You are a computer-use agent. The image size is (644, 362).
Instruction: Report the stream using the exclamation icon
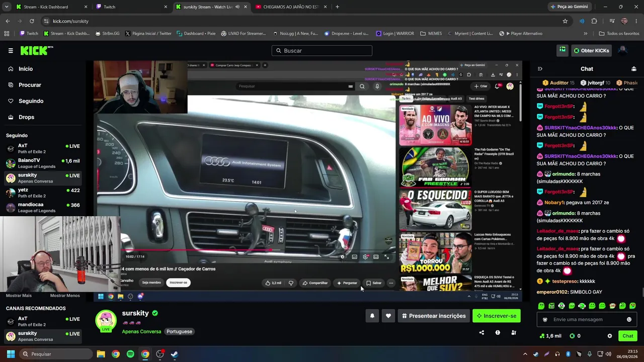[498, 332]
